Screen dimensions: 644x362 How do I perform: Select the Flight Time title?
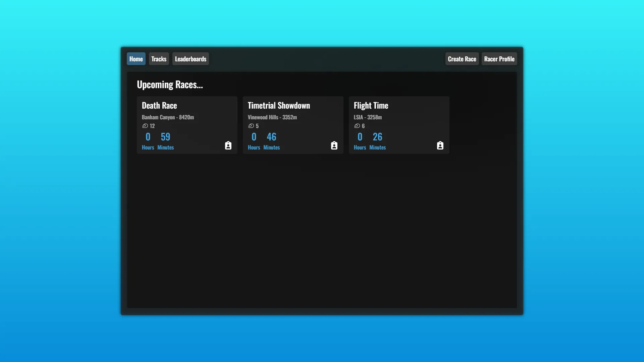pos(371,105)
